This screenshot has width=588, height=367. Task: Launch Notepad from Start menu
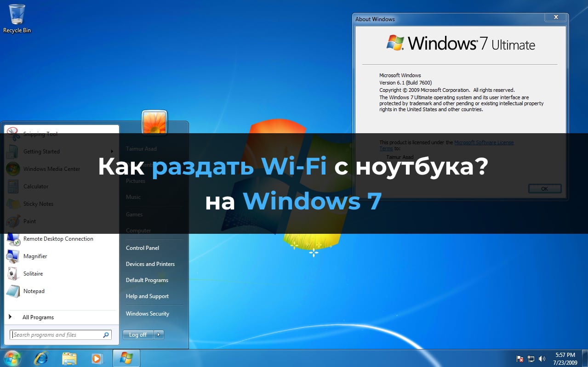pos(34,291)
